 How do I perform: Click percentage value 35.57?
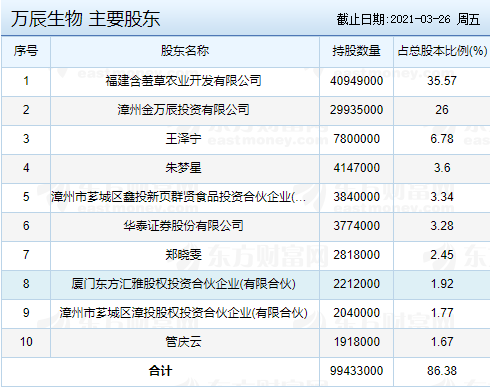pos(442,81)
